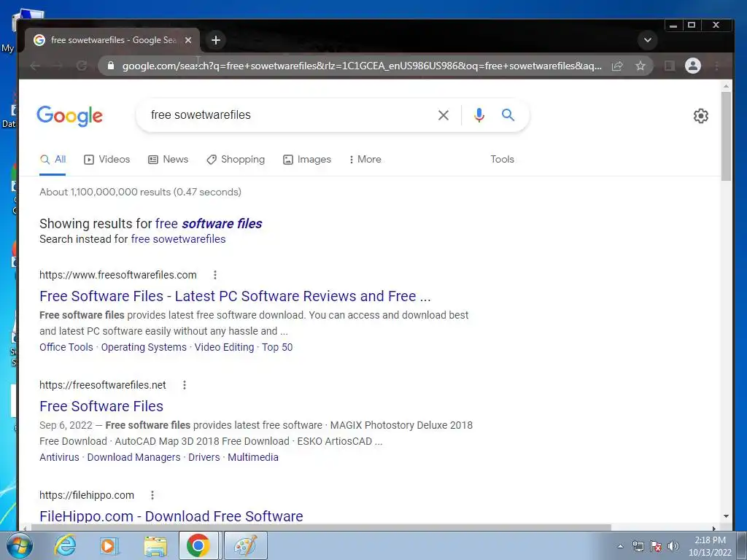Open FileHippo.com - Download Free Software result
This screenshot has height=560, width=747.
171,516
